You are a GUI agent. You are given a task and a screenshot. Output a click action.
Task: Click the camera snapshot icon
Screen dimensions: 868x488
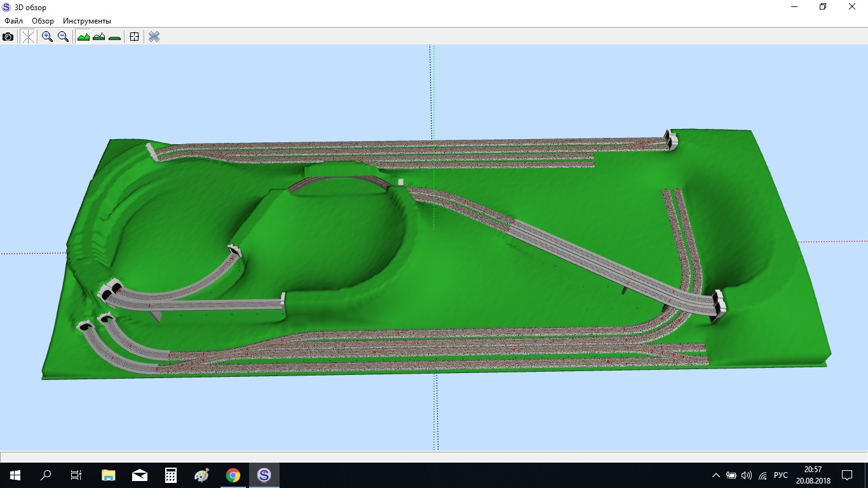pos(8,37)
